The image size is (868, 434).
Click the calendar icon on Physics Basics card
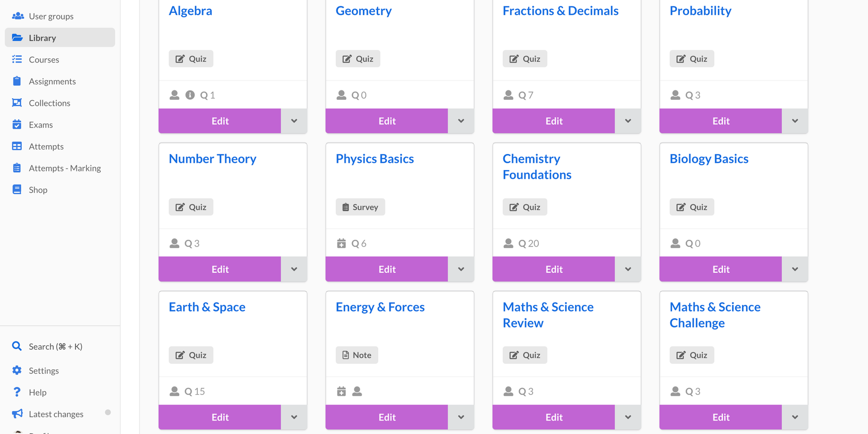pyautogui.click(x=342, y=243)
